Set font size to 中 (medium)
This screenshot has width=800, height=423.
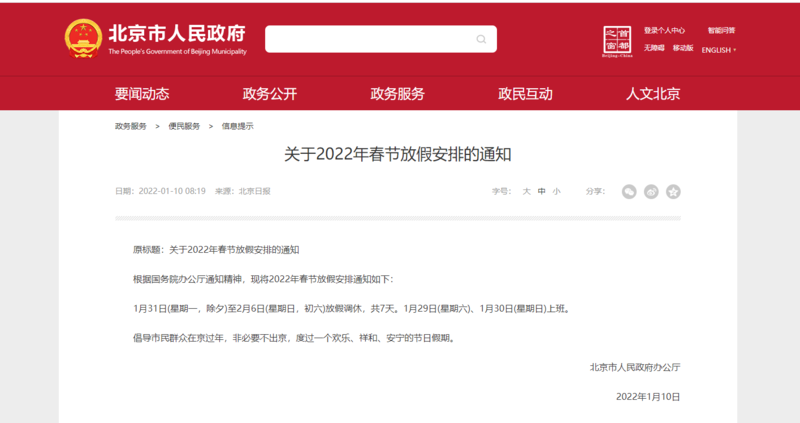[541, 191]
